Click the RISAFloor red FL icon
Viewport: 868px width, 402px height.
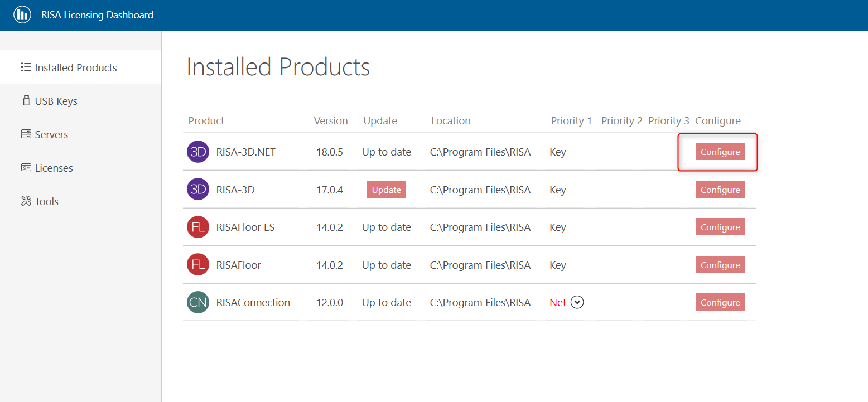coord(198,265)
